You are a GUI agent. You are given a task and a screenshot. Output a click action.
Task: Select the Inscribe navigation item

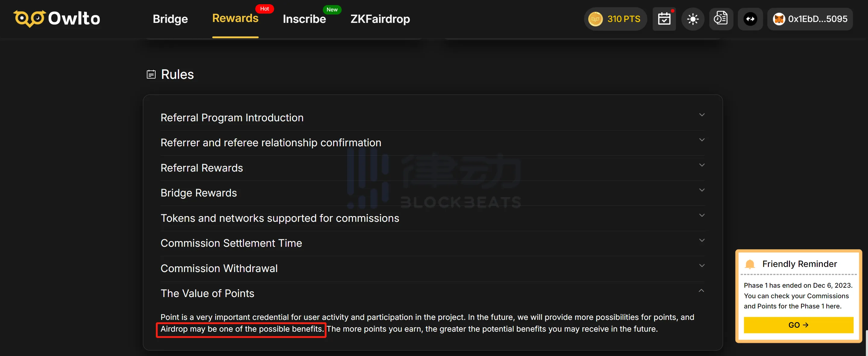(304, 18)
